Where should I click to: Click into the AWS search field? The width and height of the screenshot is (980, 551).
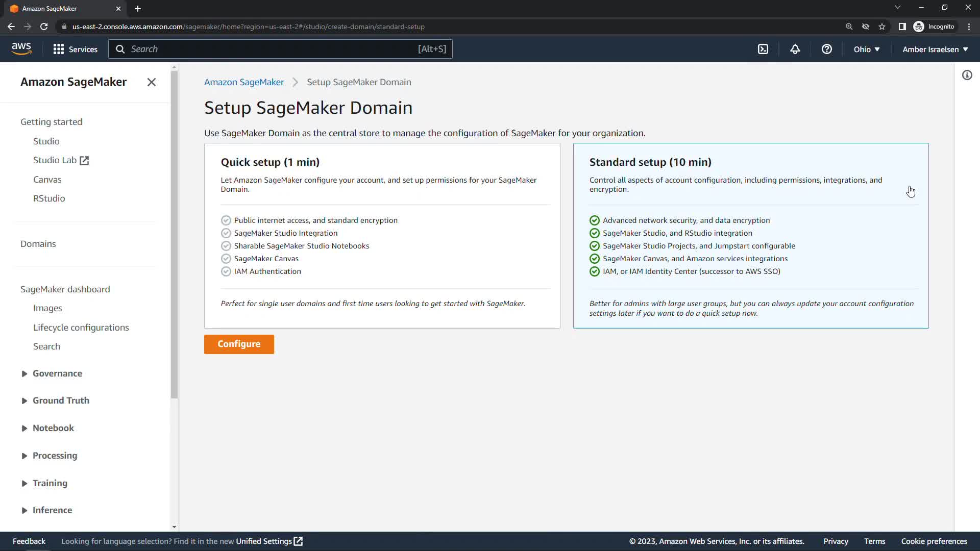[271, 49]
